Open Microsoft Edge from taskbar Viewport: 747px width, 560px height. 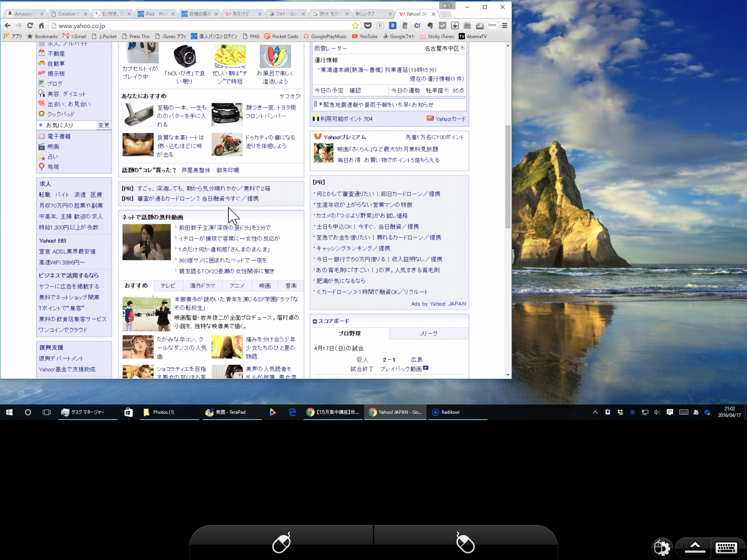click(x=292, y=412)
